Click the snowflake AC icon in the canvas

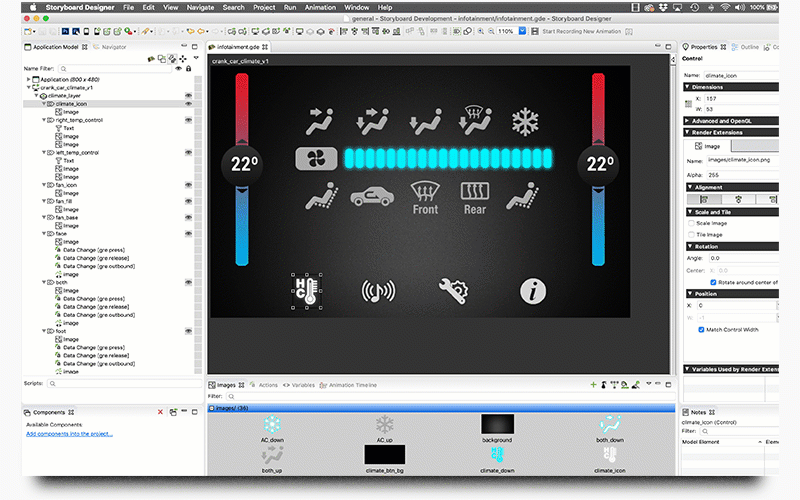tap(525, 122)
